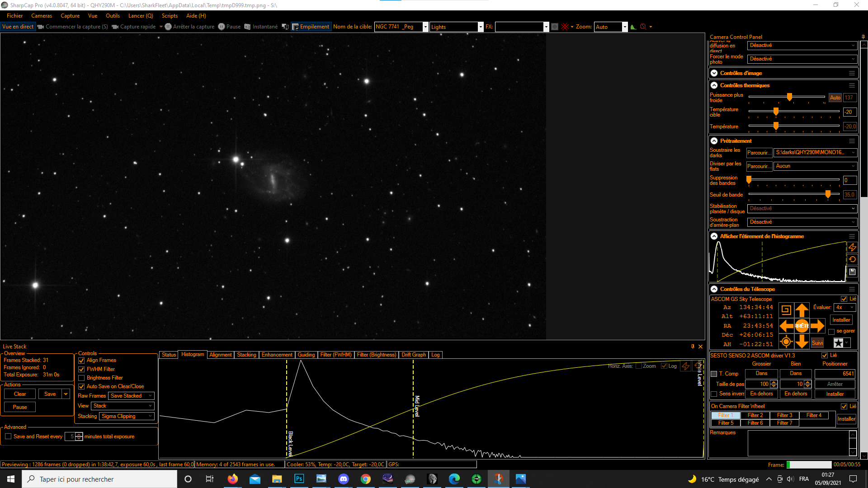Adjust the Seuil de bande slider
The width and height of the screenshot is (868, 488).
tap(828, 194)
